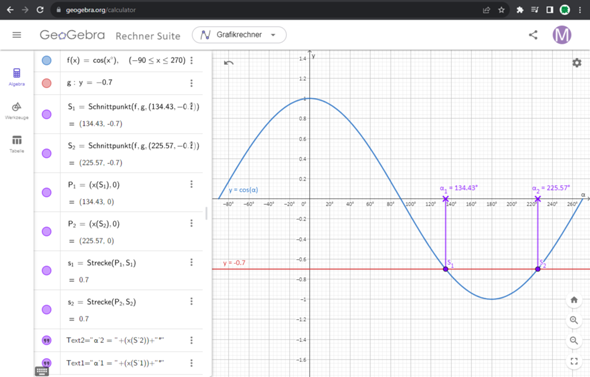The width and height of the screenshot is (590, 377).
Task: Open the browser media control icon
Action: click(x=535, y=10)
